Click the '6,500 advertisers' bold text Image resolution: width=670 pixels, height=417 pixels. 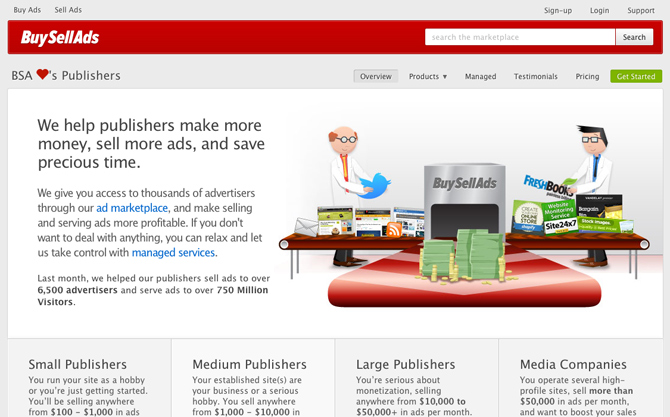pyautogui.click(x=77, y=290)
